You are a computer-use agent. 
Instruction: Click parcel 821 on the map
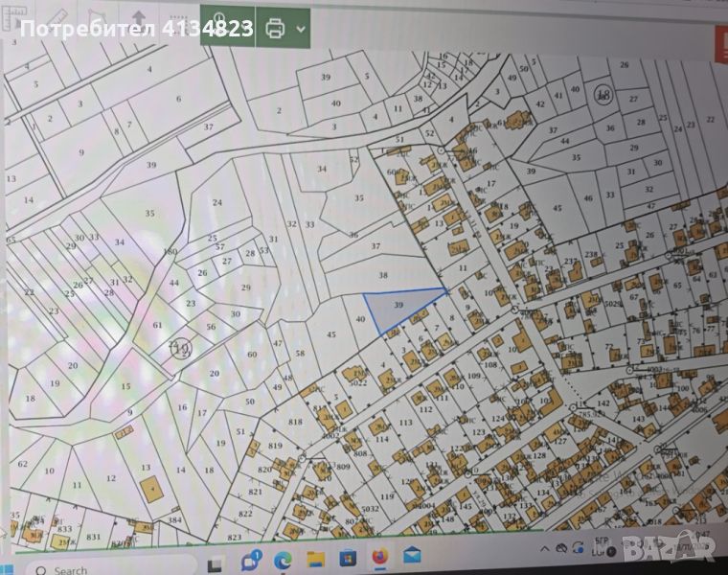coord(255,492)
